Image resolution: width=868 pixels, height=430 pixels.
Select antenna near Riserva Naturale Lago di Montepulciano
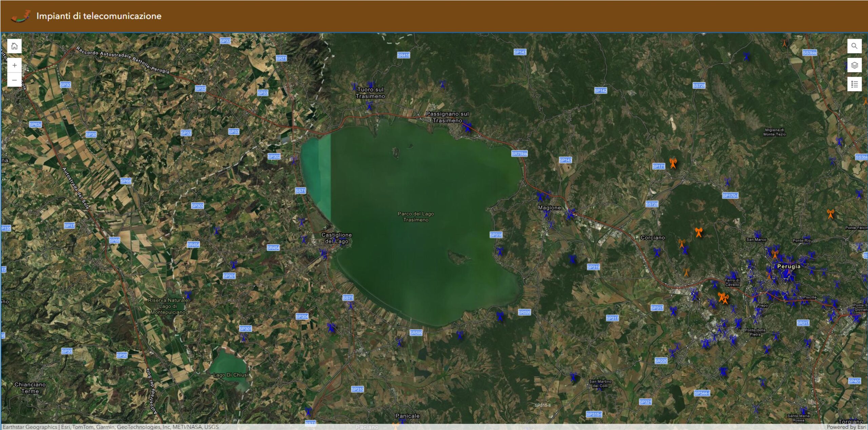(188, 295)
